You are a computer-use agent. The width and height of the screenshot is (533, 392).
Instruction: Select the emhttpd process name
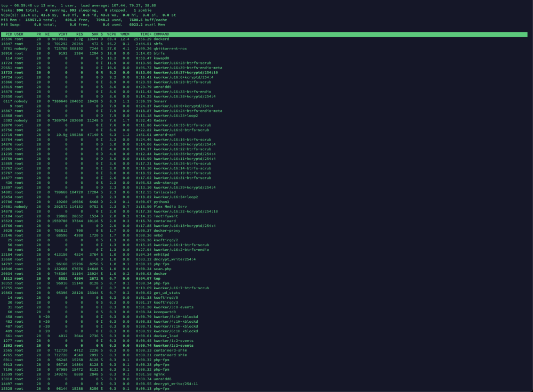click(x=161, y=255)
